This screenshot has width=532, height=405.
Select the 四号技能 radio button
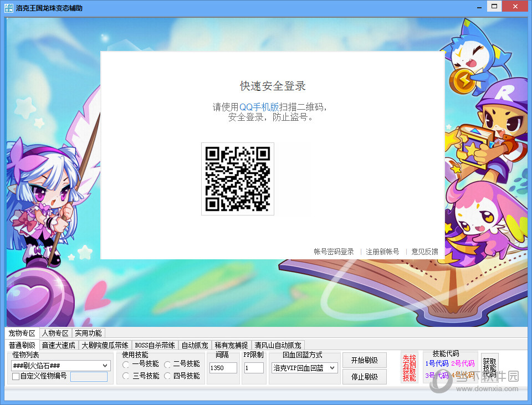167,376
